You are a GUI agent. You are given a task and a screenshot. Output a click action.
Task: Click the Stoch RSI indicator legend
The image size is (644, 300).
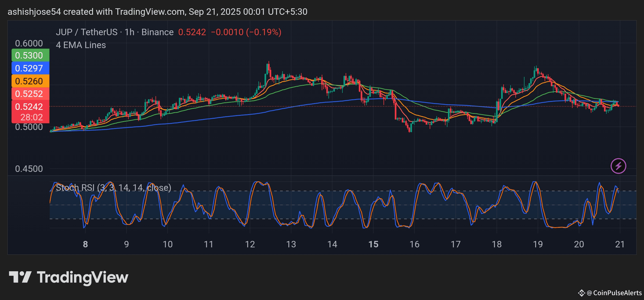(x=113, y=187)
